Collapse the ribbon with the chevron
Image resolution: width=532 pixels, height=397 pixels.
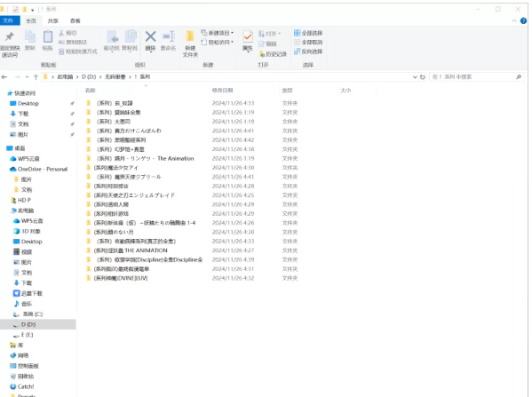pos(514,21)
